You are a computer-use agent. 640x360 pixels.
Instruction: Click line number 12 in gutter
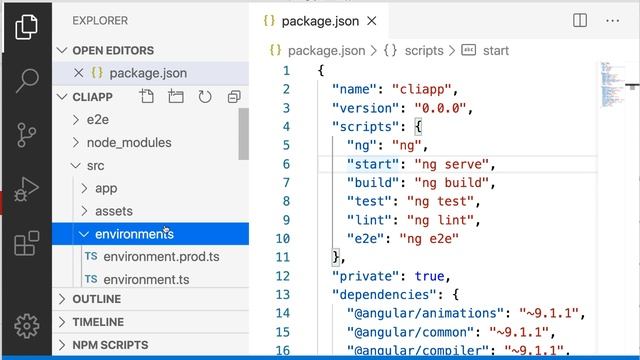pyautogui.click(x=282, y=276)
